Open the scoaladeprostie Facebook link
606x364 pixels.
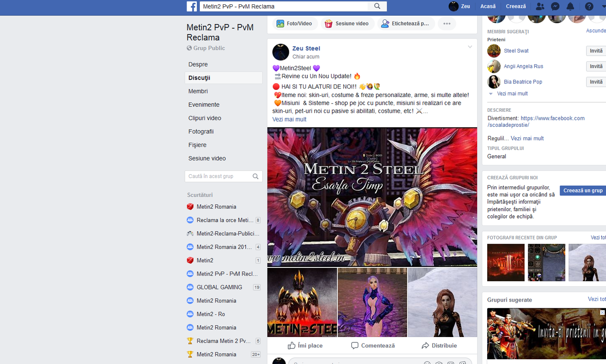(553, 118)
